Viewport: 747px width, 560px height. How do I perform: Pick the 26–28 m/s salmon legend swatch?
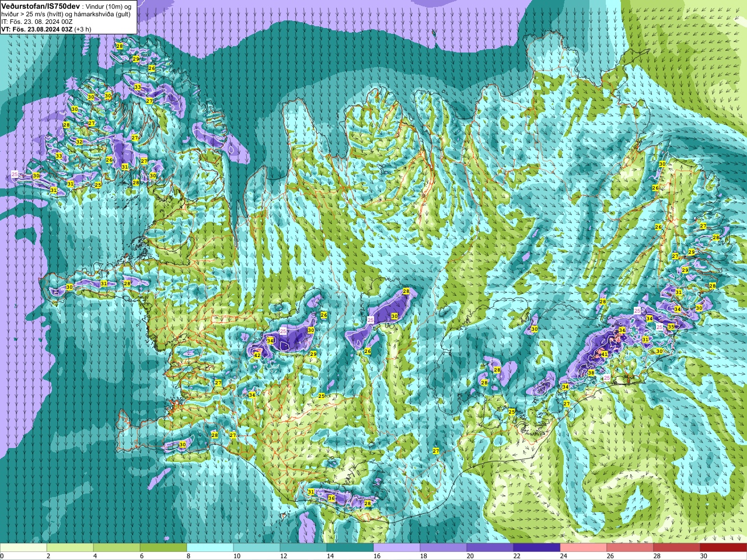pyautogui.click(x=630, y=548)
